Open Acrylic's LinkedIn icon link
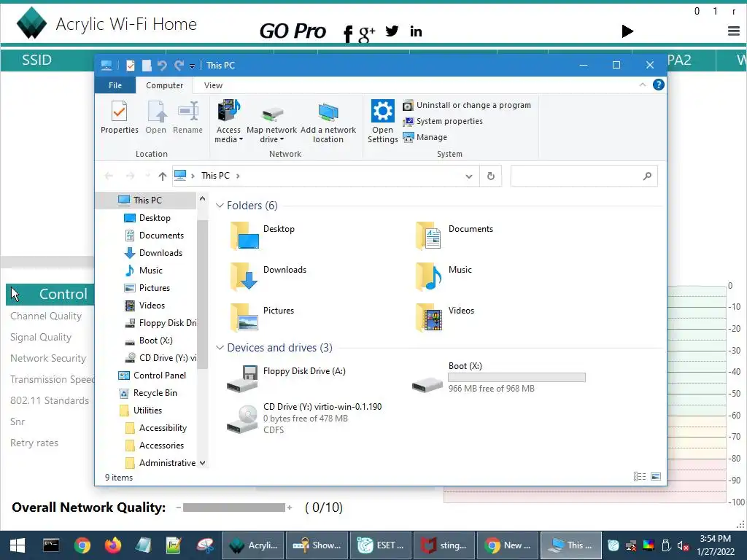 pos(416,31)
